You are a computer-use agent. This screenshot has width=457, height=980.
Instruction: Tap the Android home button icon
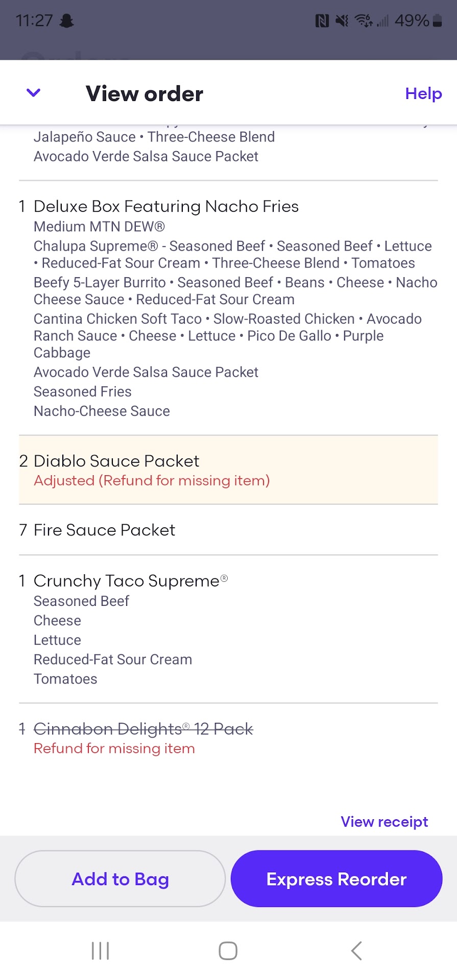[228, 951]
